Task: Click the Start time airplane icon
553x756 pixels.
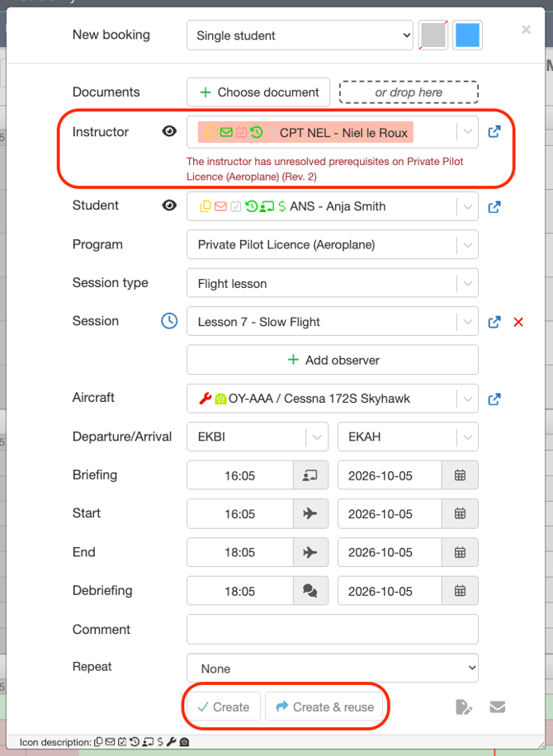Action: point(310,513)
